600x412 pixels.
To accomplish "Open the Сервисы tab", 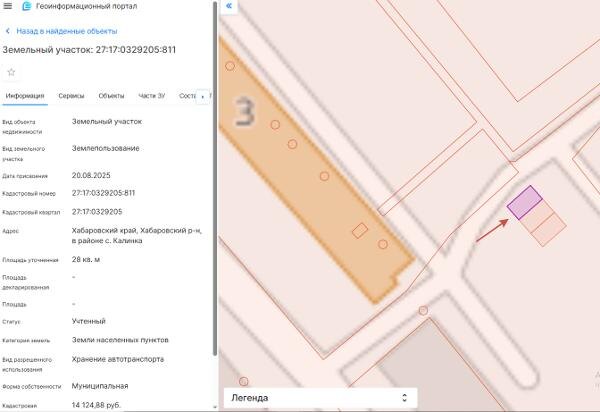I will click(x=71, y=96).
